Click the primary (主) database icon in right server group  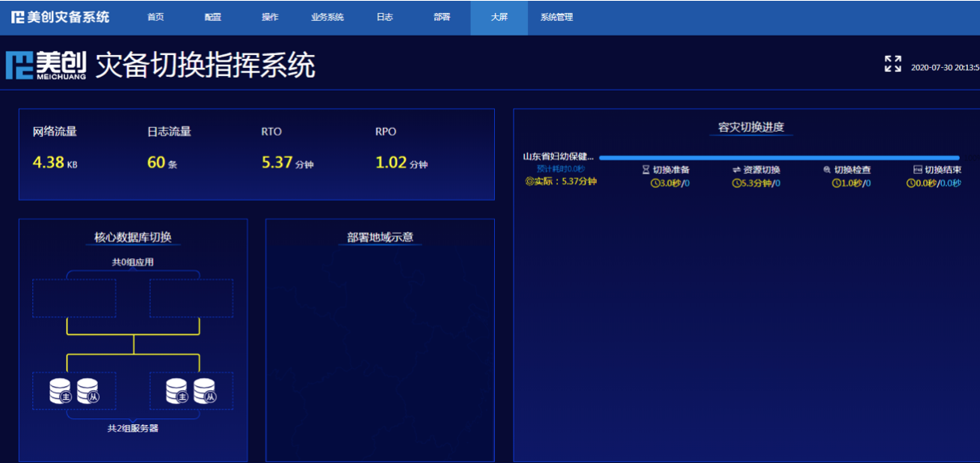point(177,391)
